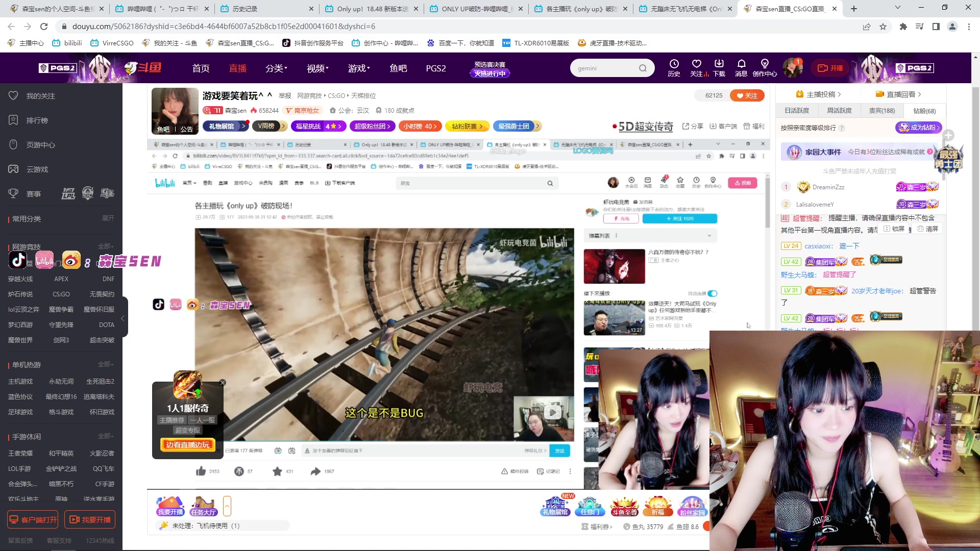This screenshot has width=980, height=551.
Task: Open the Chrome extensions puzzle icon
Action: point(903,27)
